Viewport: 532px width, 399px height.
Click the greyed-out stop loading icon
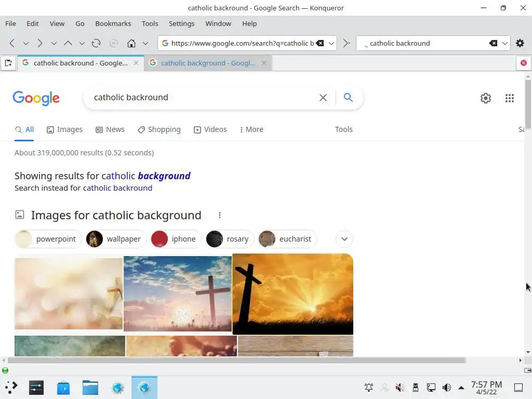(114, 43)
